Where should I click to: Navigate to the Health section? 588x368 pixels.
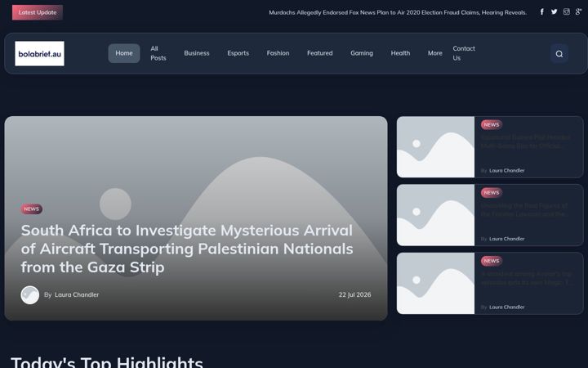point(400,53)
